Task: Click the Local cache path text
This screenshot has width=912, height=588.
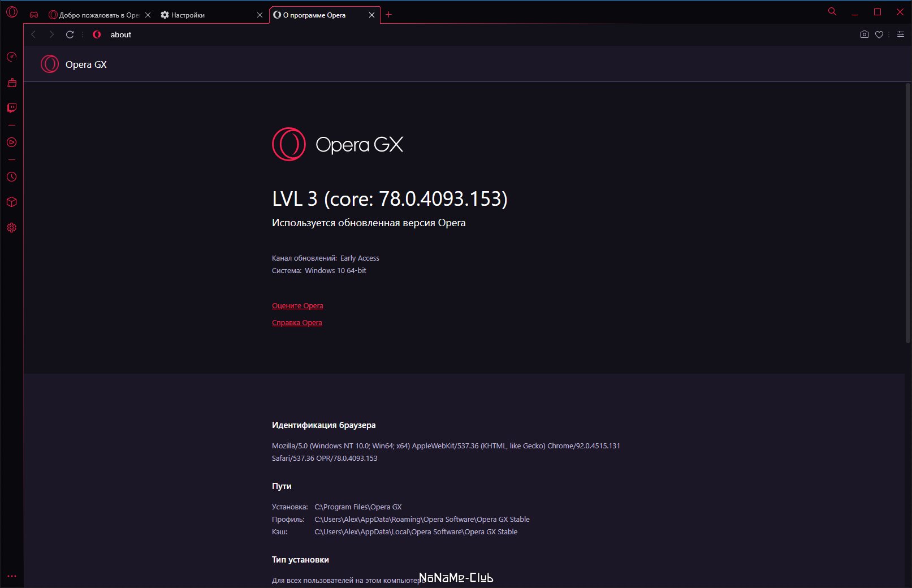Action: (x=416, y=532)
